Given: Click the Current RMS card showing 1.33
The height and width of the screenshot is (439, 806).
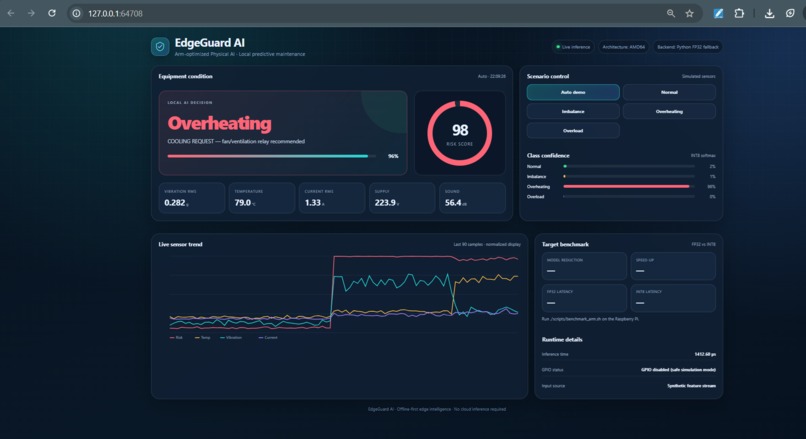Looking at the screenshot, I should [332, 198].
